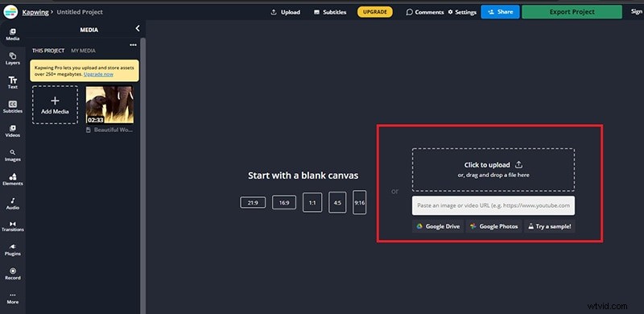This screenshot has height=314, width=644.
Task: Click the Untitled Project title
Action: pyautogui.click(x=80, y=12)
